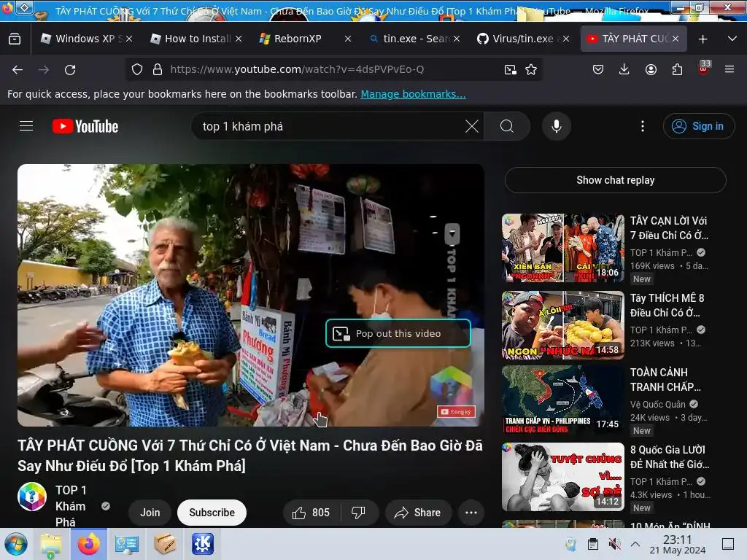Open clipboard tray icon
The image size is (747, 560).
[x=592, y=544]
